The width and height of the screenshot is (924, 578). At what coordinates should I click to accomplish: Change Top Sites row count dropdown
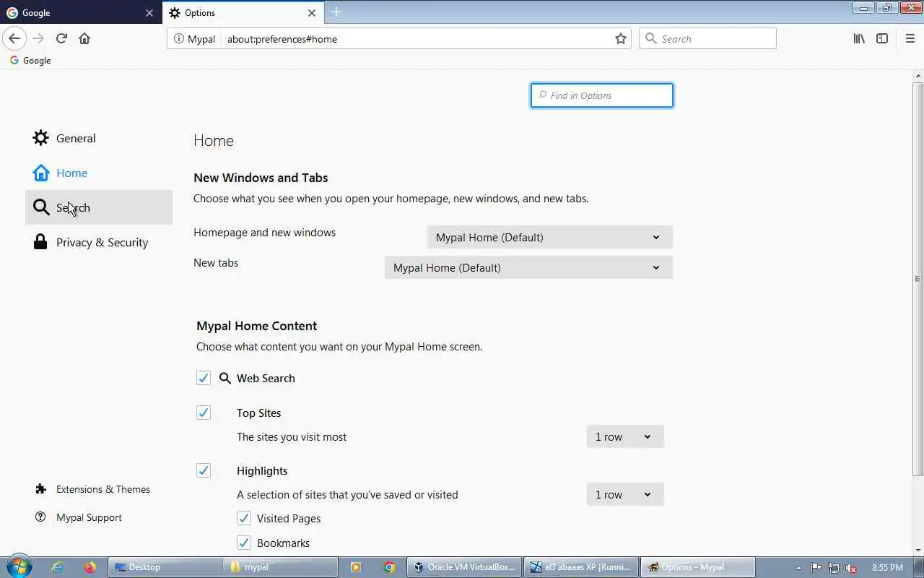coord(625,436)
